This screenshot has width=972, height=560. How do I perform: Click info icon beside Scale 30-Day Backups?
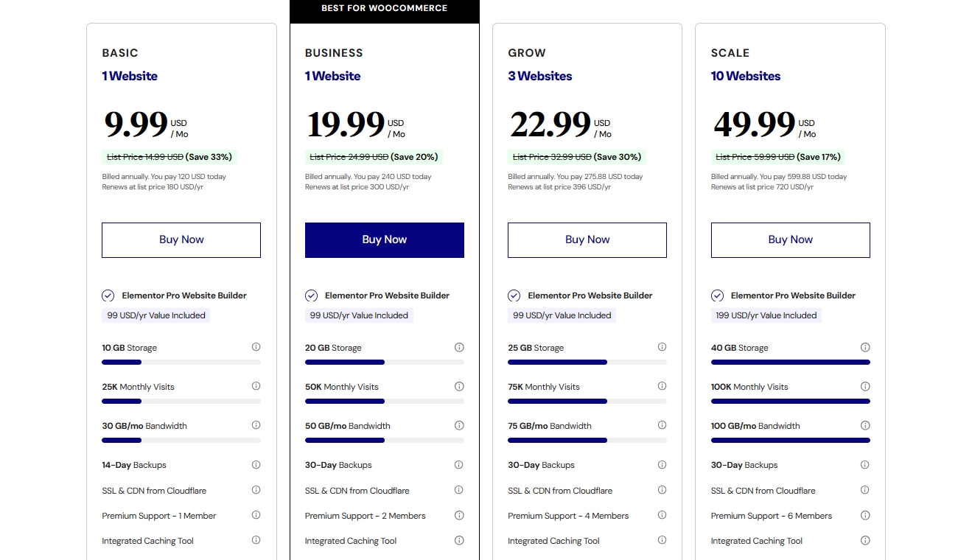[865, 465]
